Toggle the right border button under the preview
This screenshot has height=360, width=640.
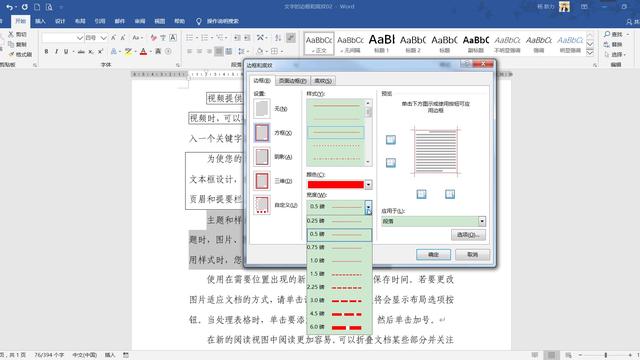pos(450,194)
